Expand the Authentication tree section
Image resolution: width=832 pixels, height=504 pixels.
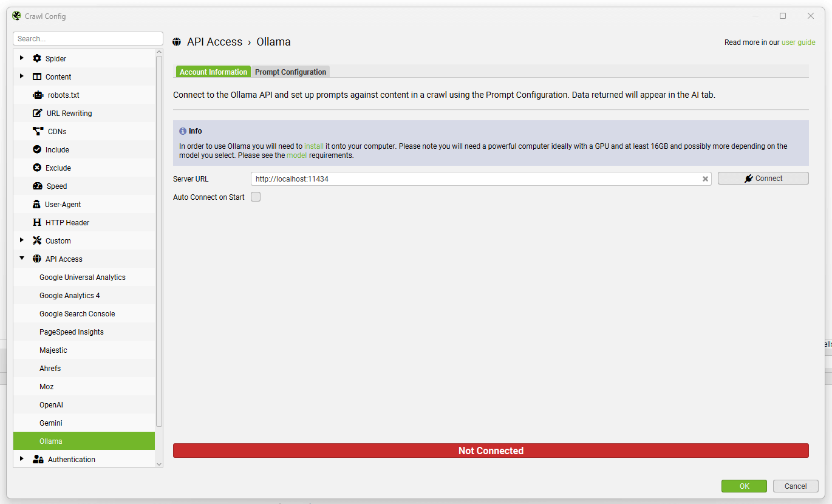point(22,459)
